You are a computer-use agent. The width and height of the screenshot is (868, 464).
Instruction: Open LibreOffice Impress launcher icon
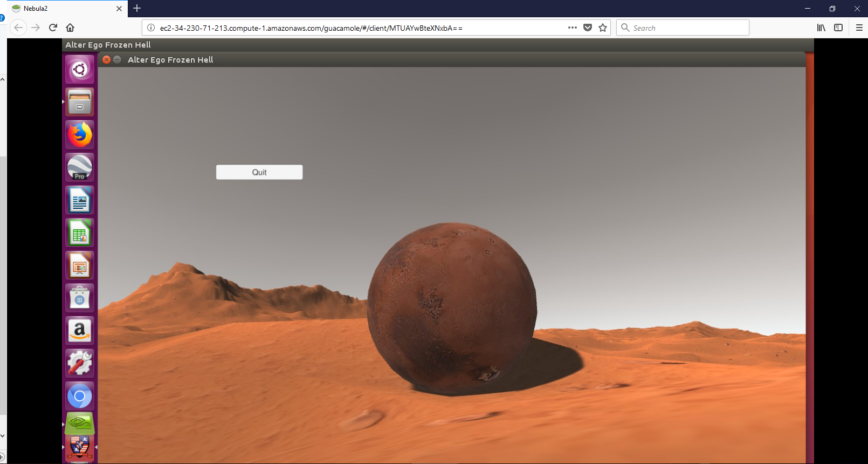pyautogui.click(x=80, y=265)
